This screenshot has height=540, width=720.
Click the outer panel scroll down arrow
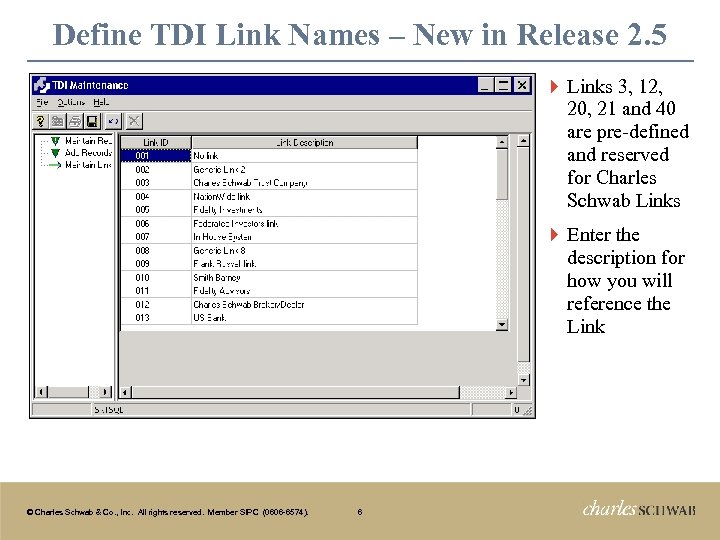523,380
